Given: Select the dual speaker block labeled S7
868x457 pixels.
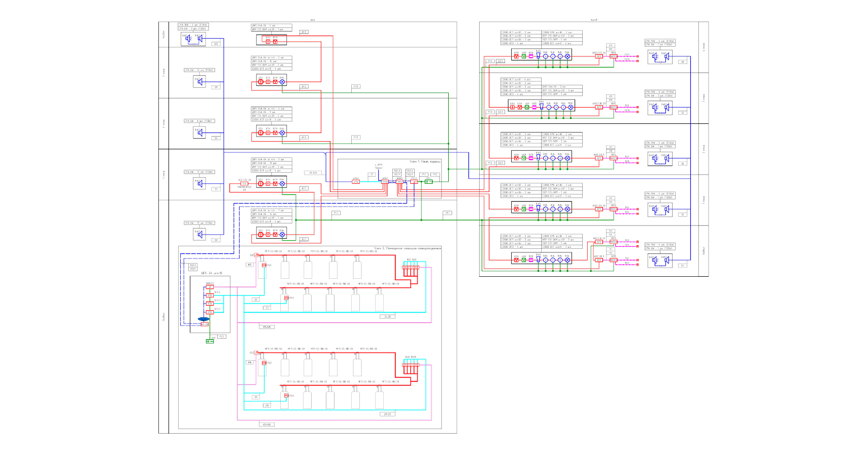Looking at the screenshot, I should click(660, 108).
